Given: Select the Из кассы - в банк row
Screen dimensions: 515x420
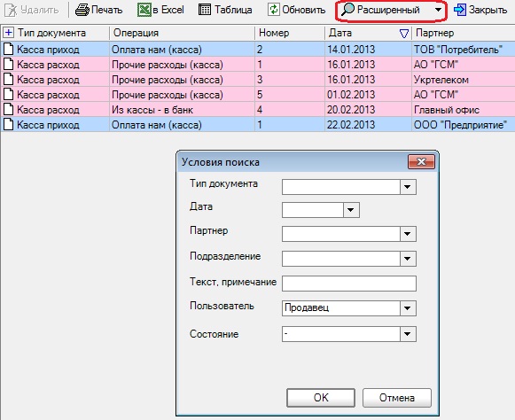Looking at the screenshot, I should pyautogui.click(x=257, y=110).
